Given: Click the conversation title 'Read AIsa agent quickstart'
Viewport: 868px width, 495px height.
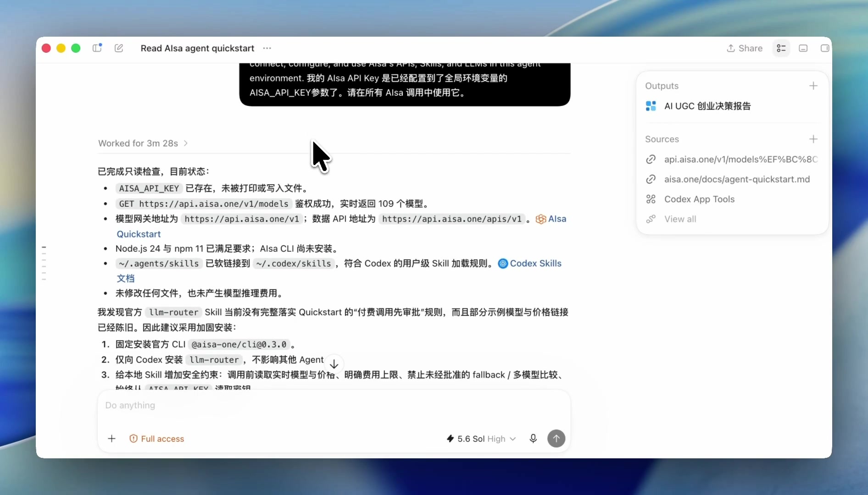Looking at the screenshot, I should point(197,48).
